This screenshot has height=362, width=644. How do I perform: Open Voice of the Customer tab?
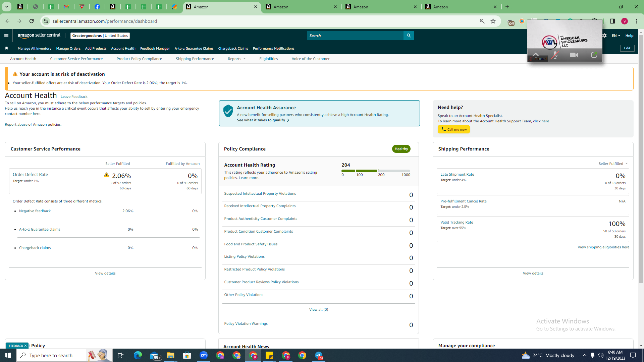point(311,59)
